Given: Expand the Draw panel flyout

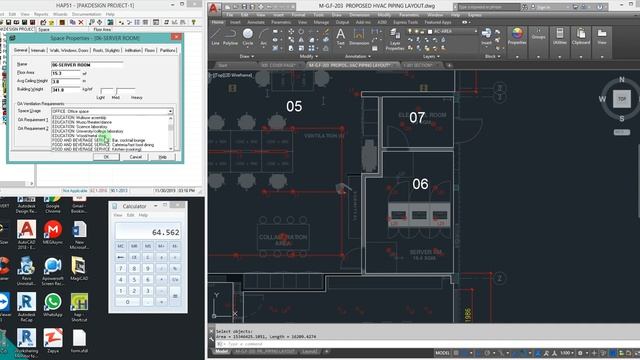Looking at the screenshot, I should [x=247, y=56].
